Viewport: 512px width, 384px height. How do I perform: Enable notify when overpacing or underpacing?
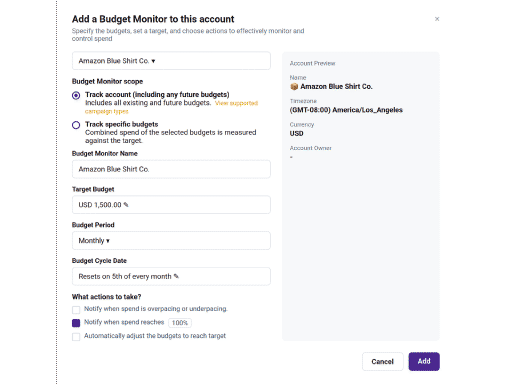point(76,310)
